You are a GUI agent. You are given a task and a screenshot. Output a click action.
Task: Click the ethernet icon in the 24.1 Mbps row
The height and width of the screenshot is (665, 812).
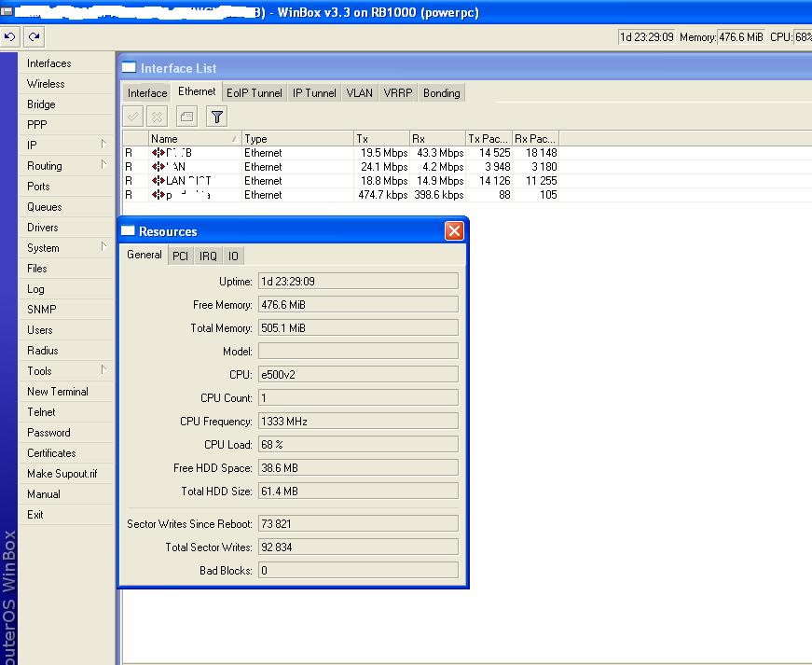(x=158, y=167)
